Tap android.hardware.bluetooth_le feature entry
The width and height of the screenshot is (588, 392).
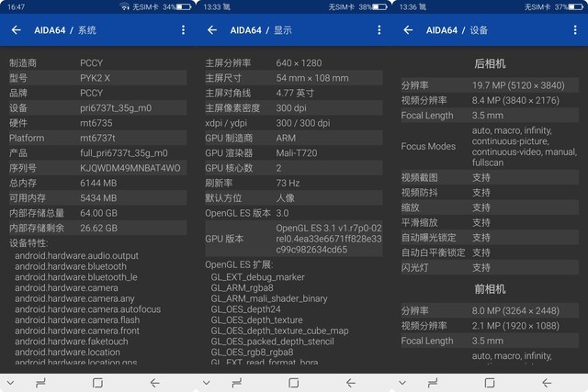point(76,277)
